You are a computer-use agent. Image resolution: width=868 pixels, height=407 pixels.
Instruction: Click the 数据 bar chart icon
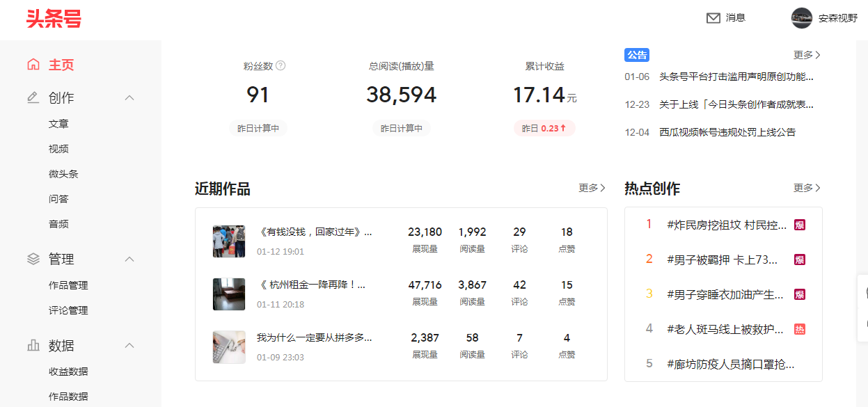pyautogui.click(x=33, y=345)
